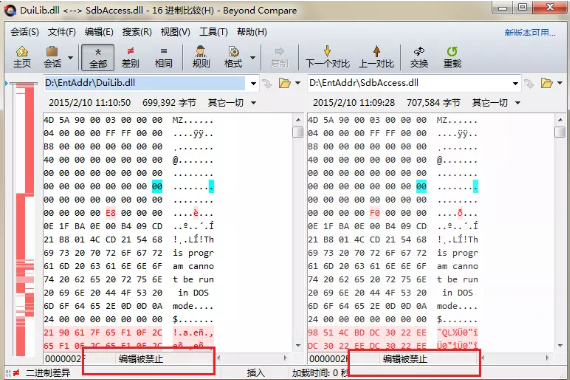Open the left browse folder button
Screen dimensions: 570x380
[284, 83]
